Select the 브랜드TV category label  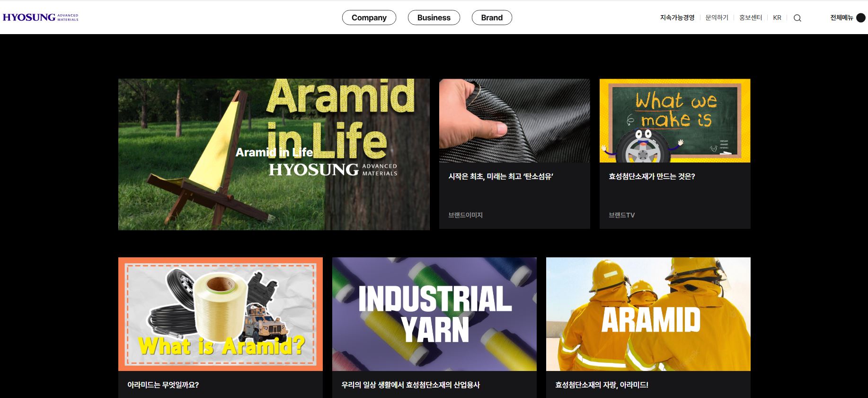pos(622,215)
